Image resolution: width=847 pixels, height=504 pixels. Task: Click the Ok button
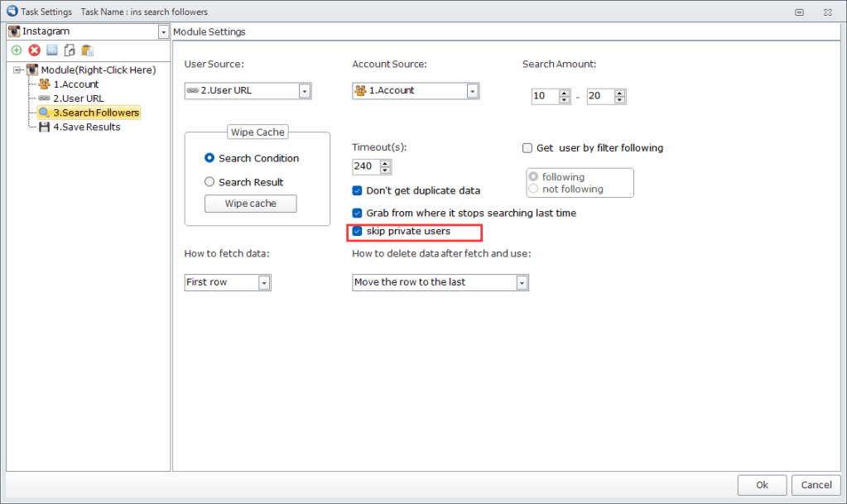pos(762,485)
